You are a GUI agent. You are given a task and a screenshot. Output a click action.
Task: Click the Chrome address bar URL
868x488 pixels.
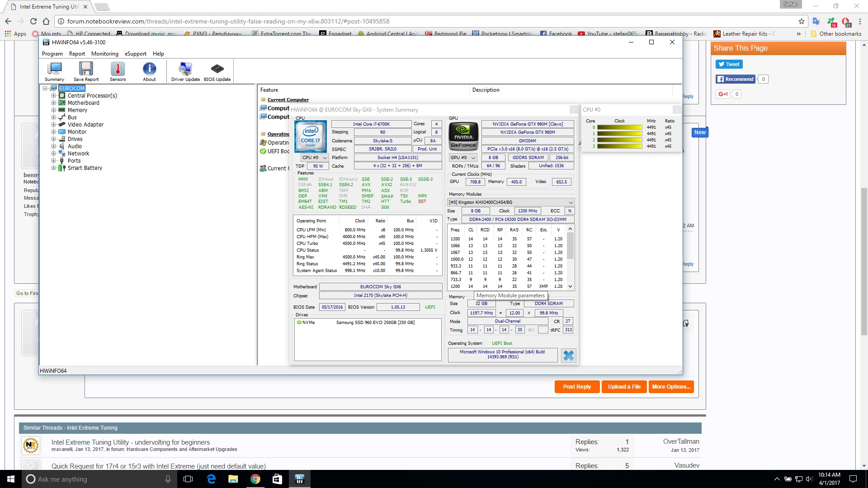click(x=228, y=21)
